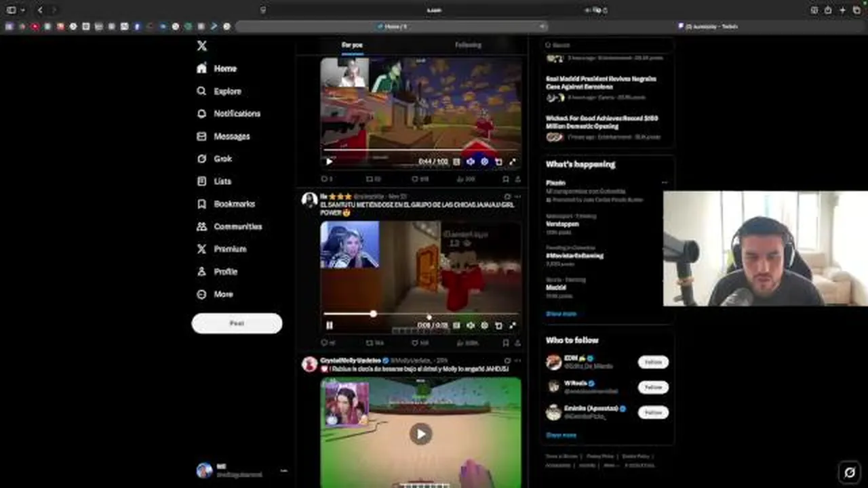Open picture-in-picture on the GIRL POWER video

click(x=498, y=325)
